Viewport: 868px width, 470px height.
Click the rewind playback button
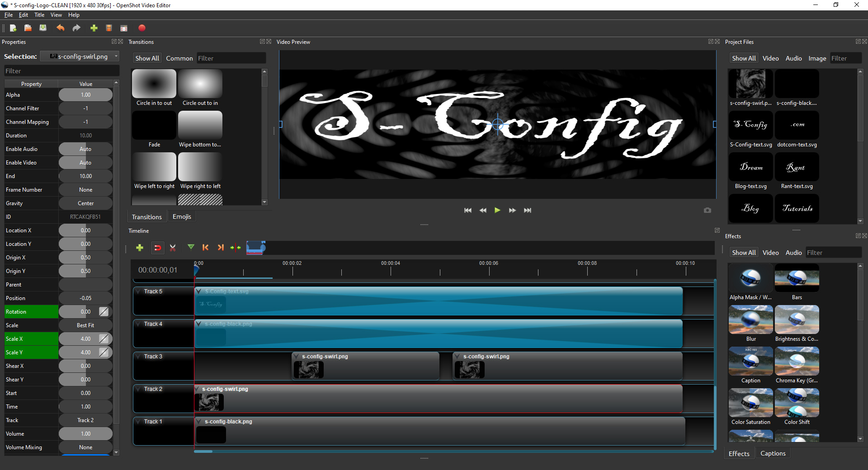483,210
